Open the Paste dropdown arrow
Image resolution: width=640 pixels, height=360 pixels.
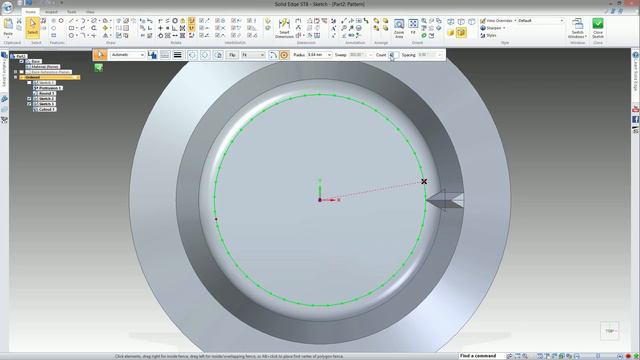(8, 37)
